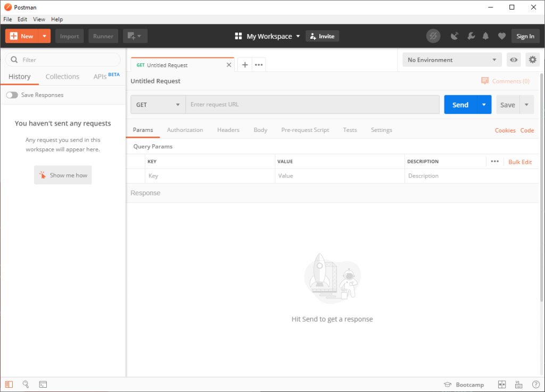545x392 pixels.
Task: Open the View menu
Action: [x=39, y=19]
